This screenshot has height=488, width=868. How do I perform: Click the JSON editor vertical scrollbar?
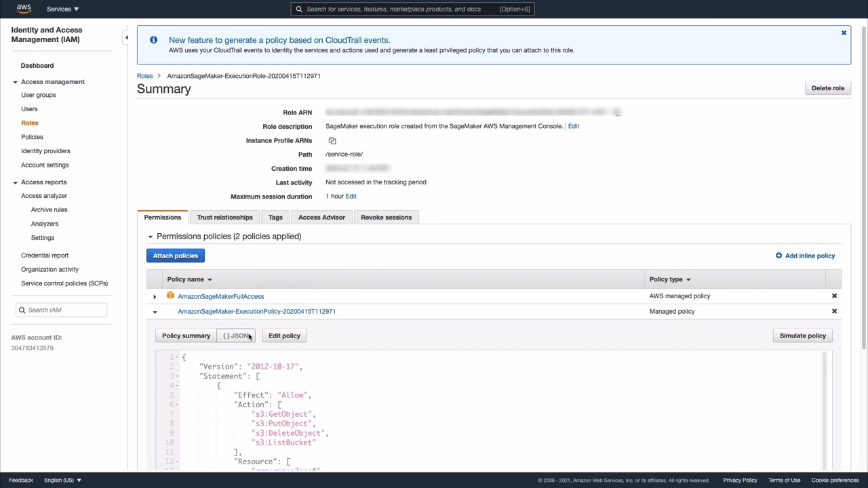(825, 410)
